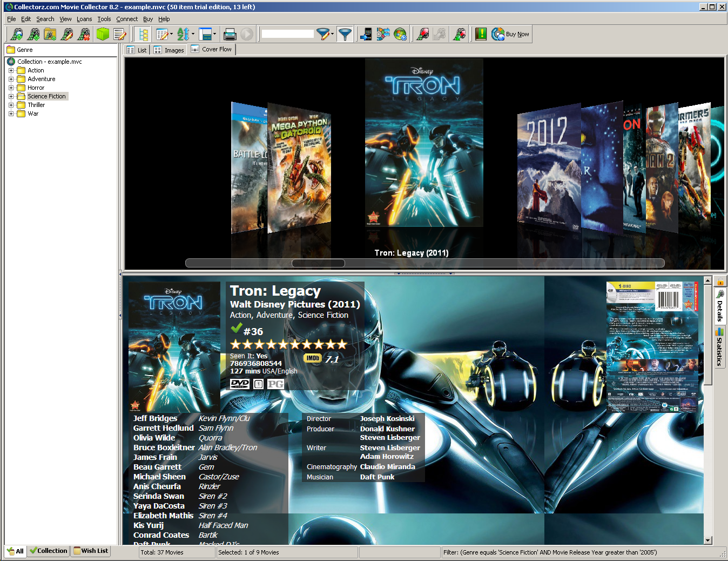This screenshot has width=728, height=561.
Task: Open the loan manager toolbar icon
Action: point(459,34)
